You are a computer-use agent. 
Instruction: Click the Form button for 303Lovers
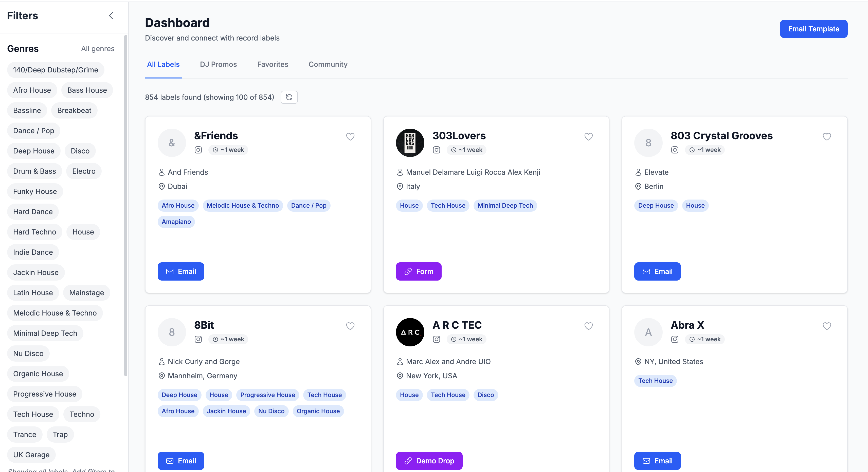pyautogui.click(x=418, y=271)
